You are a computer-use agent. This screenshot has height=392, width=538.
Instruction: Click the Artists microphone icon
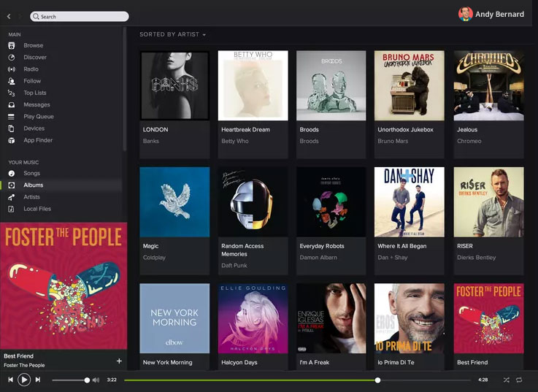tap(12, 197)
